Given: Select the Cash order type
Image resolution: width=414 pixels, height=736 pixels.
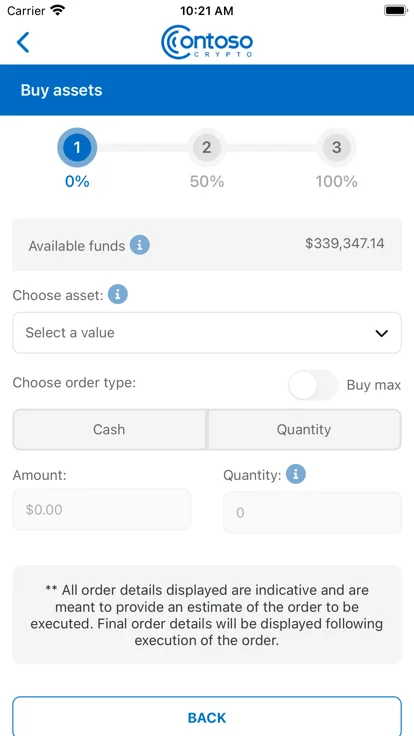Looking at the screenshot, I should (109, 429).
